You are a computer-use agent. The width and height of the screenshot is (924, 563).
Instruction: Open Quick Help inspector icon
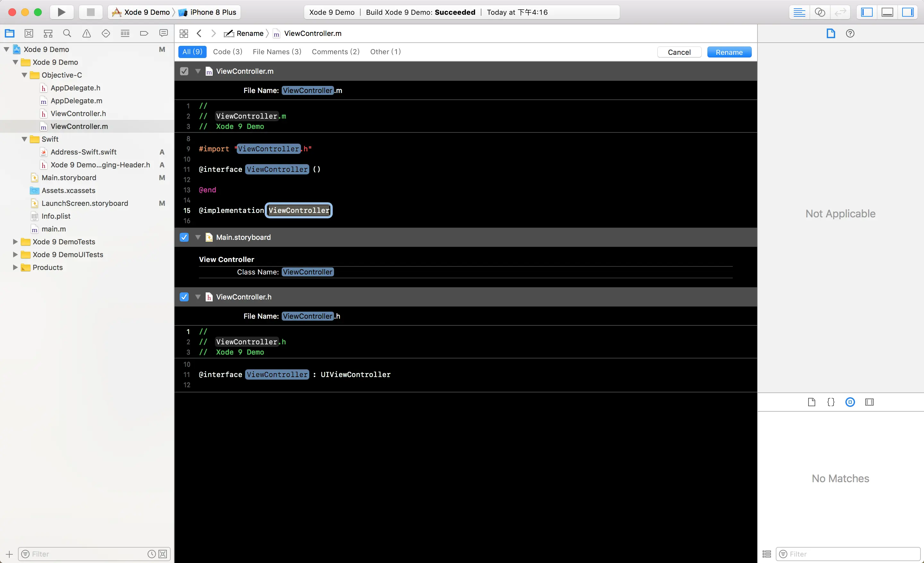pyautogui.click(x=850, y=33)
